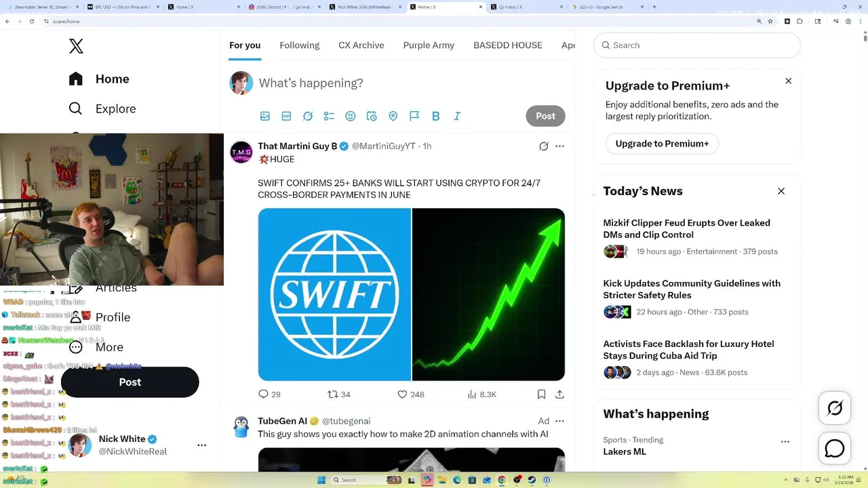The image size is (868, 488).
Task: Open TubeGen AI profile name
Action: pyautogui.click(x=283, y=421)
